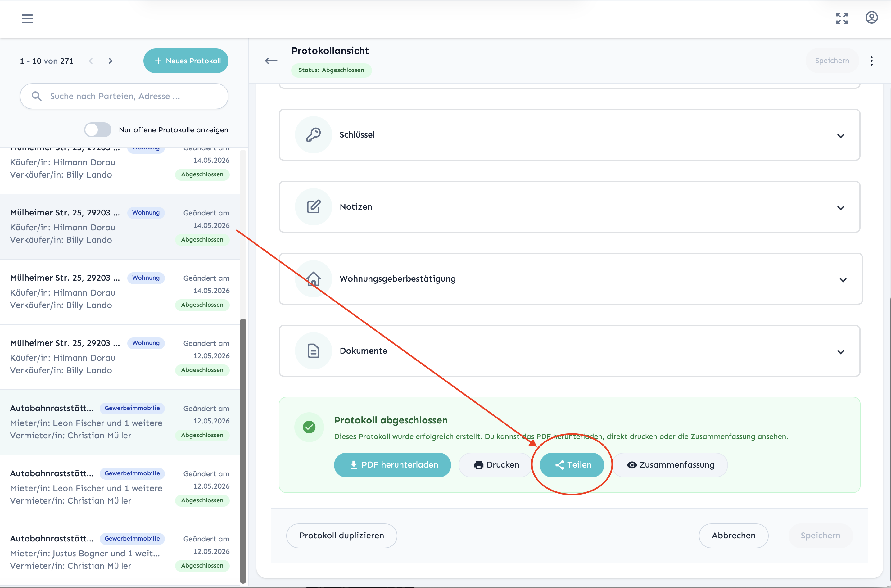Click the 'Protokollansicht' heading
The height and width of the screenshot is (588, 891).
[x=330, y=51]
